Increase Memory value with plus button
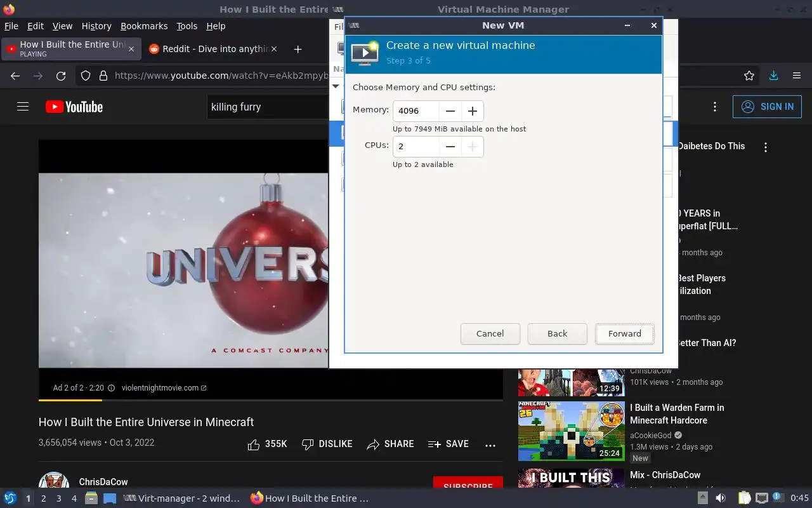Viewport: 812px width, 508px height. click(472, 111)
